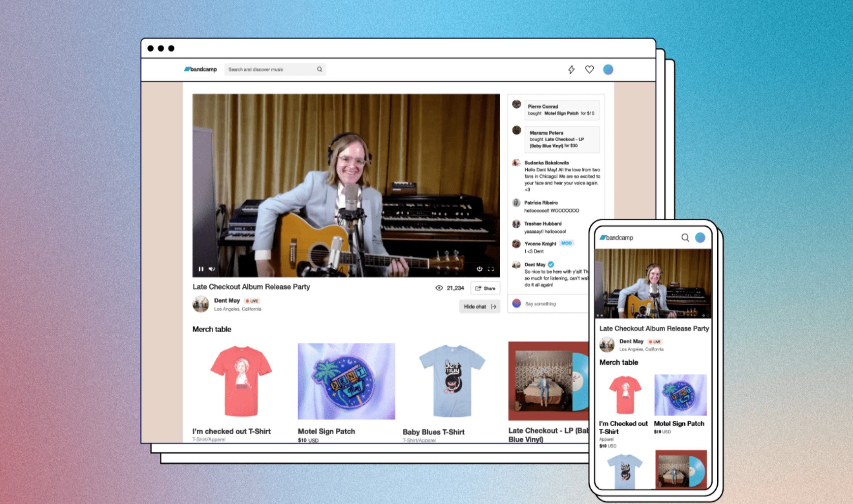Mute the stream using the speaker icon
Screen dimensions: 853x504
tap(211, 269)
